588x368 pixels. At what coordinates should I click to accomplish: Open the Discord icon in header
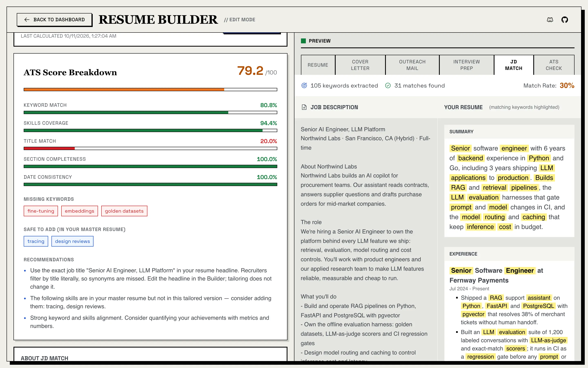pyautogui.click(x=550, y=20)
